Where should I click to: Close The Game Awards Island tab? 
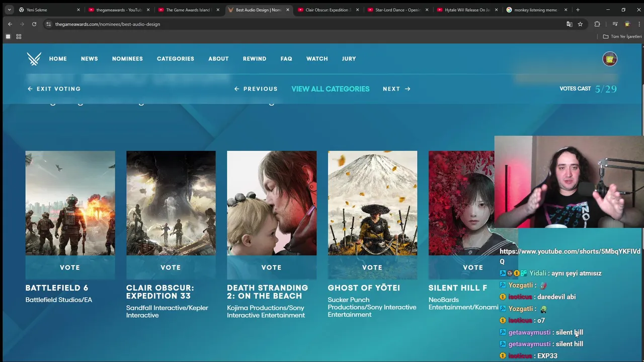[x=218, y=10]
